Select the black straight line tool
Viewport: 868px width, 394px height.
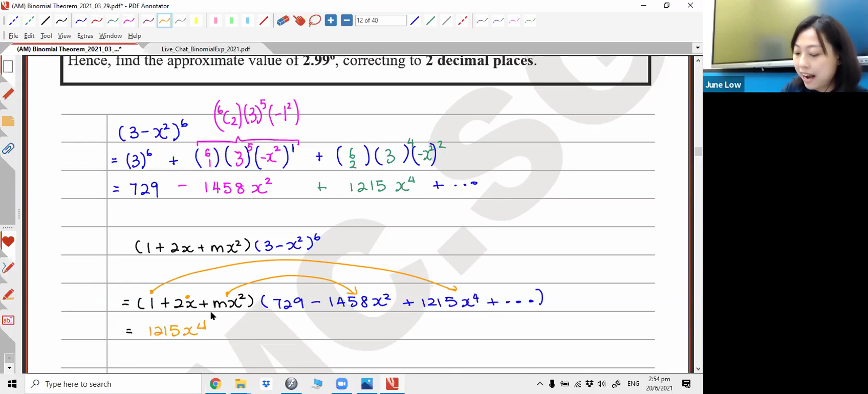pos(46,21)
